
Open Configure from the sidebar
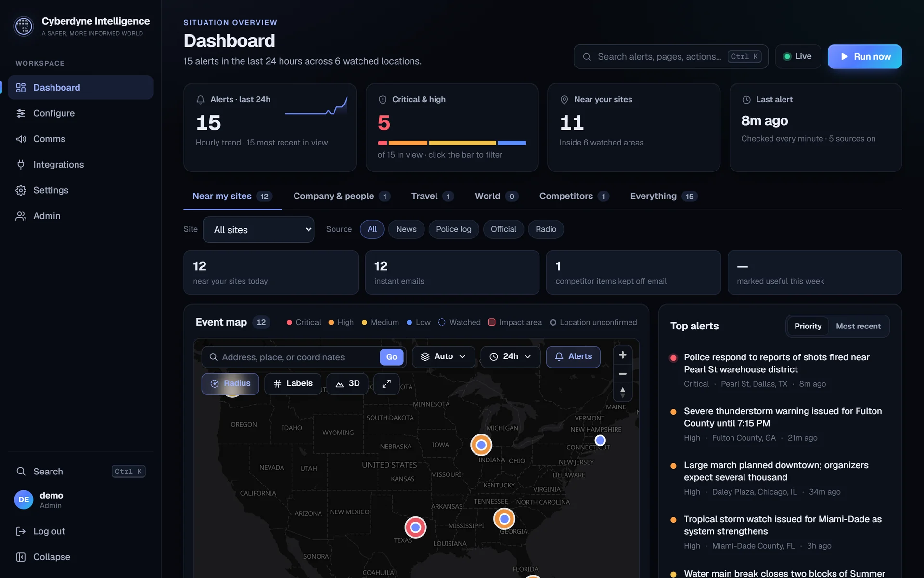(x=80, y=113)
